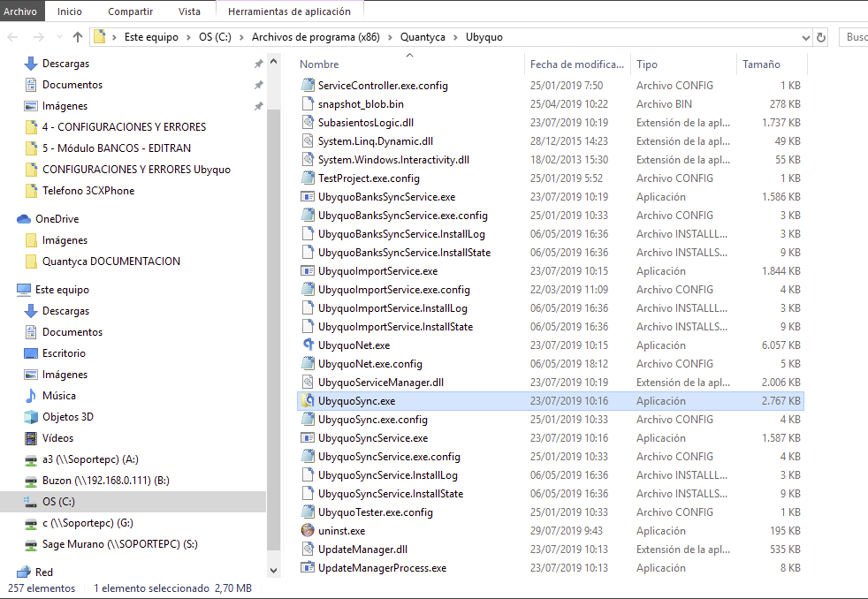Click the Música note icon
Image resolution: width=868 pixels, height=599 pixels.
(31, 396)
